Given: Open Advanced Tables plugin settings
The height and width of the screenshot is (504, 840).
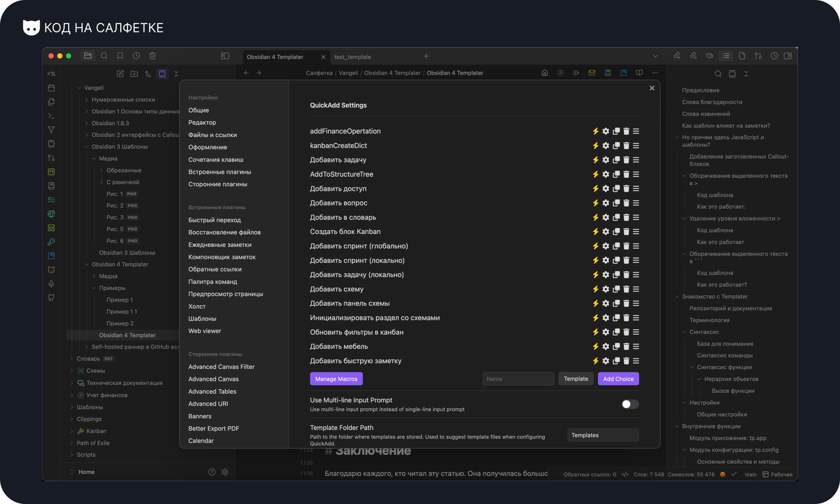Looking at the screenshot, I should [212, 392].
